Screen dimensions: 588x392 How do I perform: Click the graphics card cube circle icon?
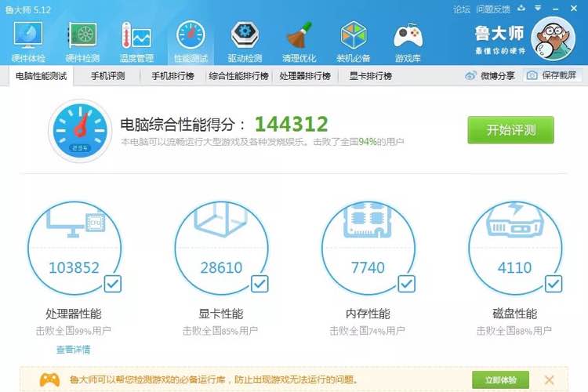221,248
